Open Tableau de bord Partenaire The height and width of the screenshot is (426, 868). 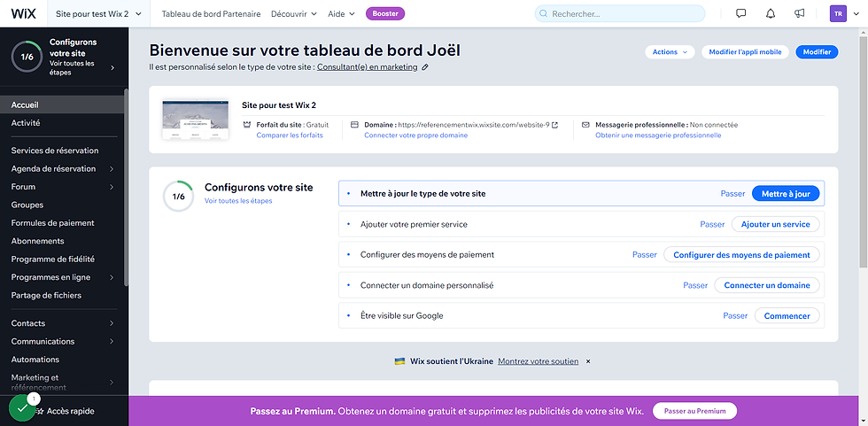(x=211, y=14)
